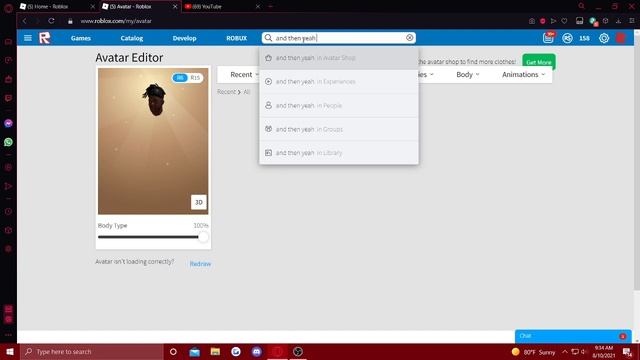The width and height of the screenshot is (640, 360).
Task: Click the Get More button
Action: tap(539, 62)
